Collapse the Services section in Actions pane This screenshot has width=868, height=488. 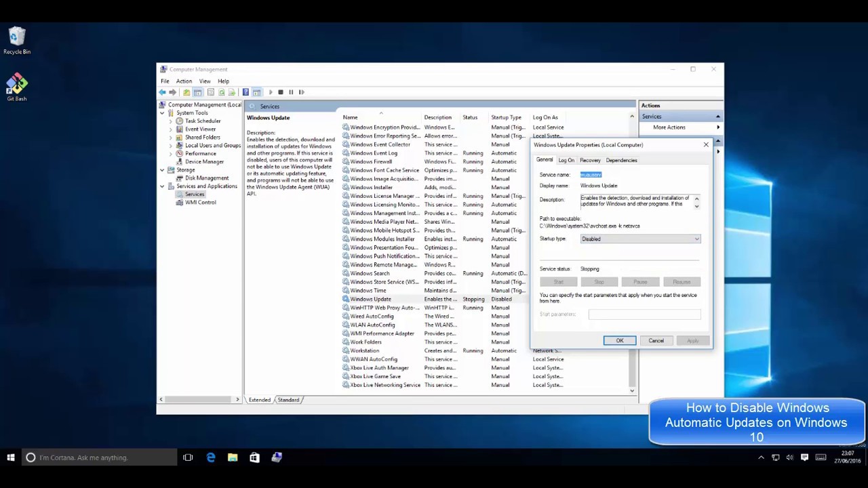717,117
